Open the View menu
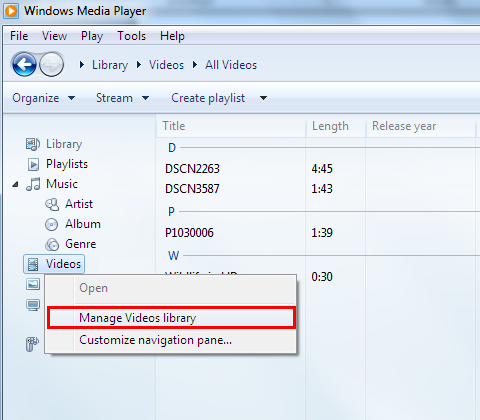The width and height of the screenshot is (480, 420). point(54,36)
